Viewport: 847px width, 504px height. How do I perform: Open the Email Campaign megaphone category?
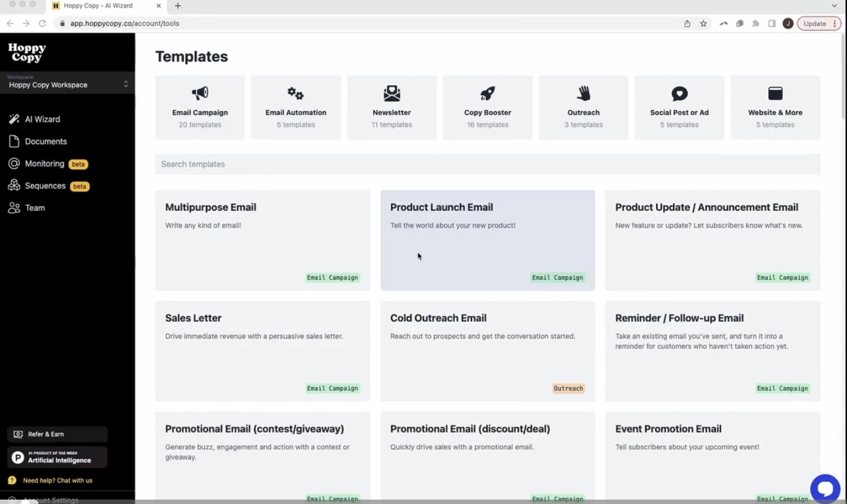pos(200,107)
